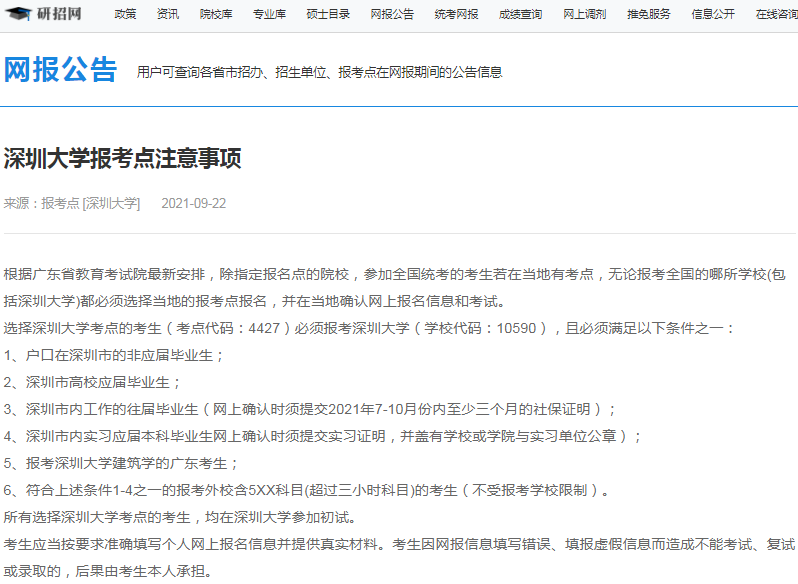Click item 4 about 实习证明
Viewport: 798px width, 584px height.
pos(323,436)
